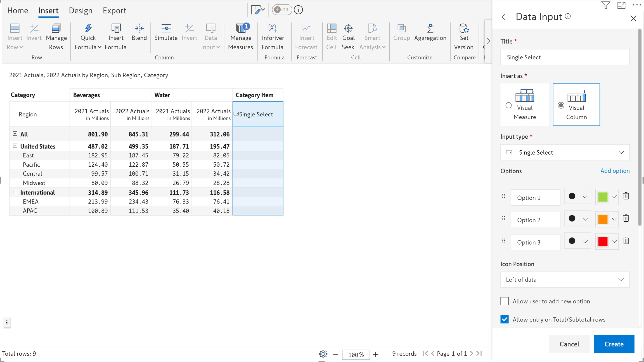
Task: Expand the Icon Position dropdown
Action: pyautogui.click(x=565, y=280)
